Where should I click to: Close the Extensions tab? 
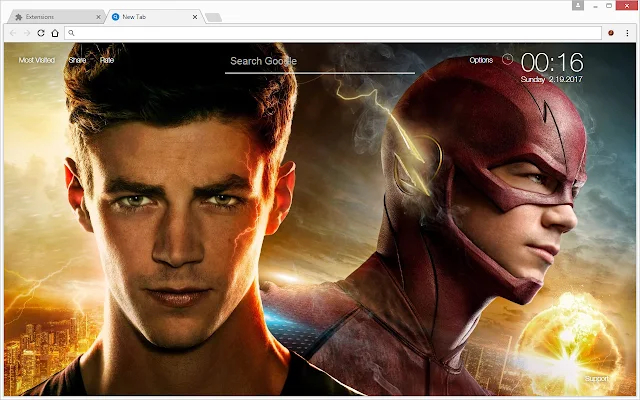pyautogui.click(x=98, y=17)
